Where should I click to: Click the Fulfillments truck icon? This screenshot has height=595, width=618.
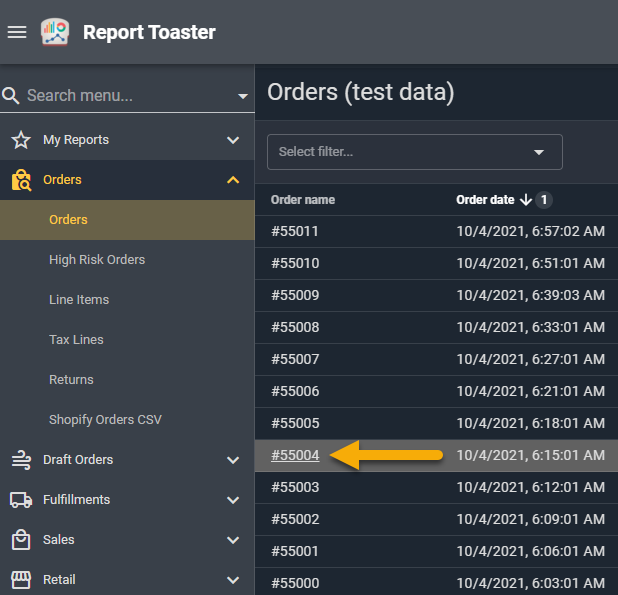tap(21, 500)
